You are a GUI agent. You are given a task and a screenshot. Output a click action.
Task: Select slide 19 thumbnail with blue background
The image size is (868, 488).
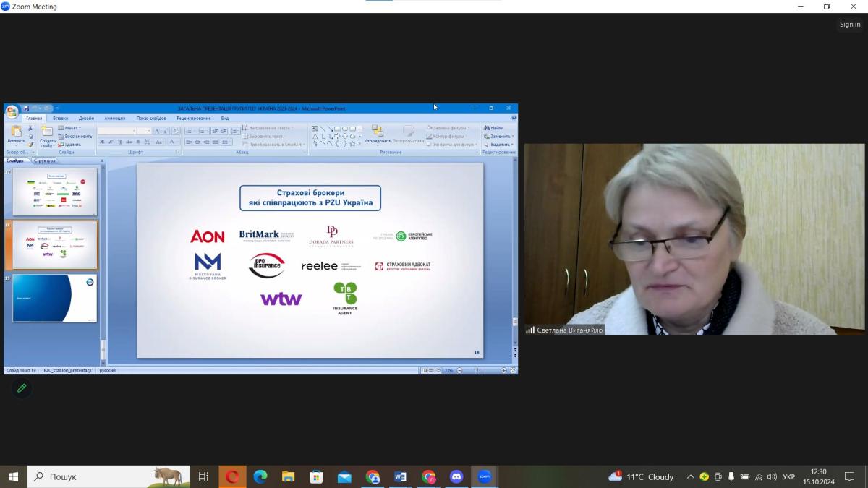(54, 298)
